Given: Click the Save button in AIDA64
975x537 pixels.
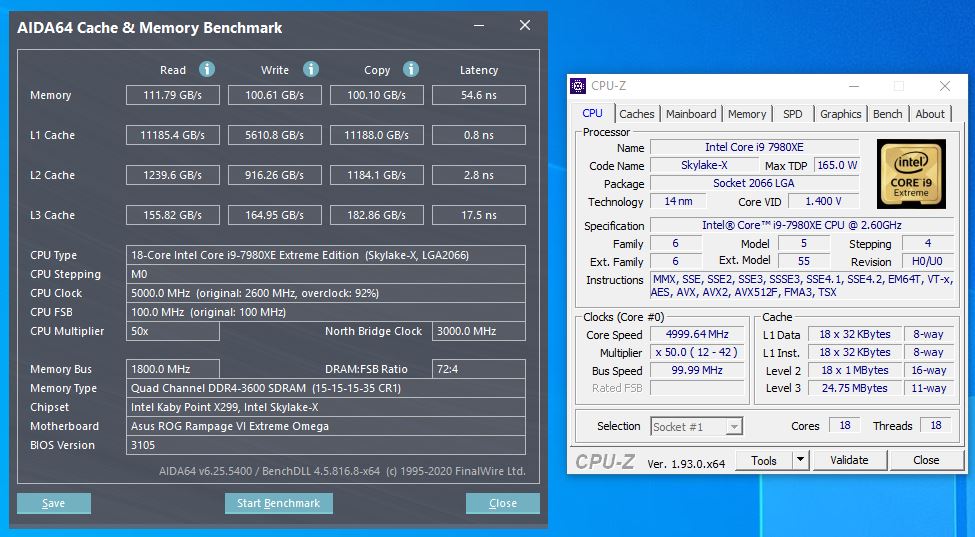Looking at the screenshot, I should 53,503.
